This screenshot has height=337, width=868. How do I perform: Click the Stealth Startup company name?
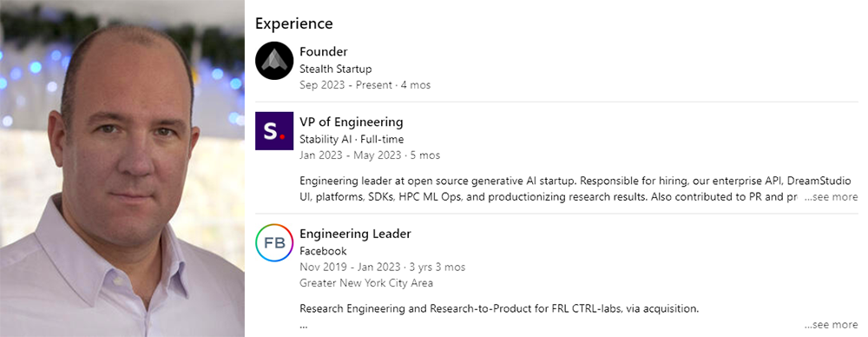(335, 69)
